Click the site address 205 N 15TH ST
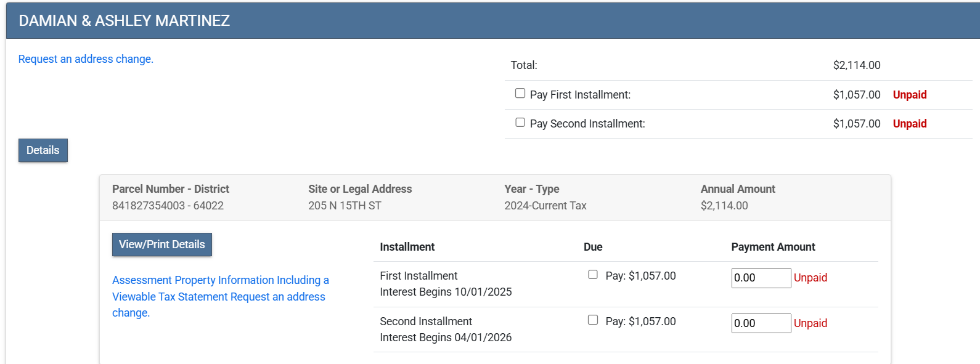980x364 pixels. 345,206
